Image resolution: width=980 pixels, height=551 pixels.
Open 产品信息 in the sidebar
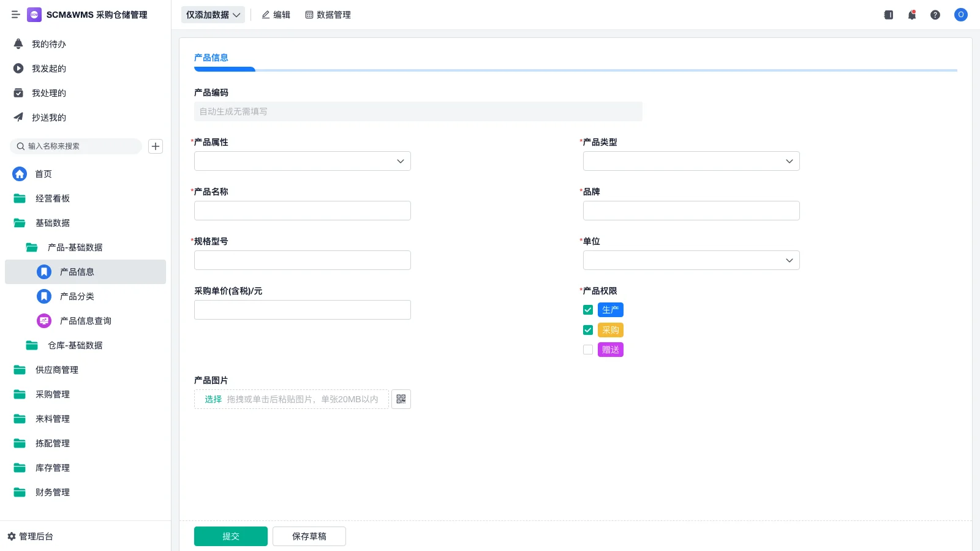coord(85,272)
